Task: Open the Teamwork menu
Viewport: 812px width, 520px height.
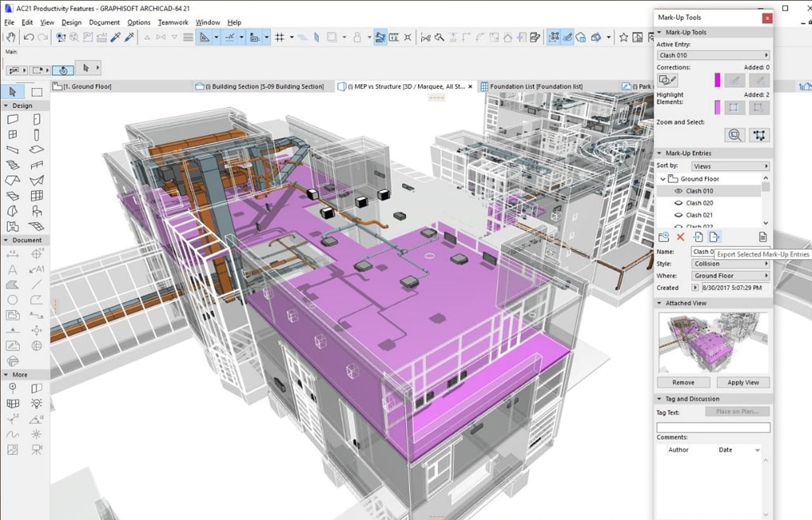Action: (x=172, y=22)
